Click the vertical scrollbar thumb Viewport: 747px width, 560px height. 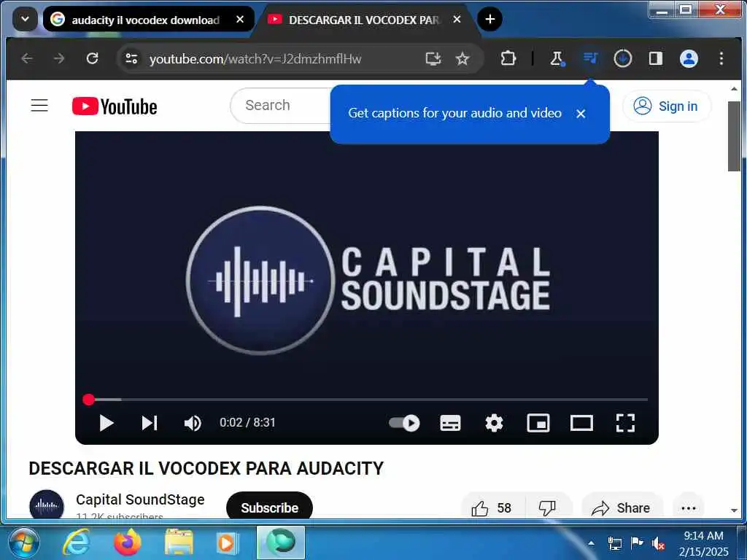[734, 136]
